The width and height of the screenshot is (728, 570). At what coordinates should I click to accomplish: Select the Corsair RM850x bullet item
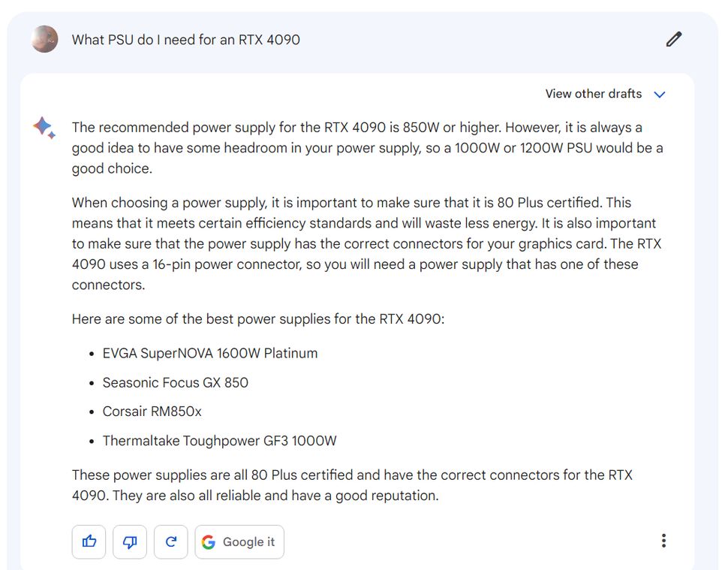(152, 411)
